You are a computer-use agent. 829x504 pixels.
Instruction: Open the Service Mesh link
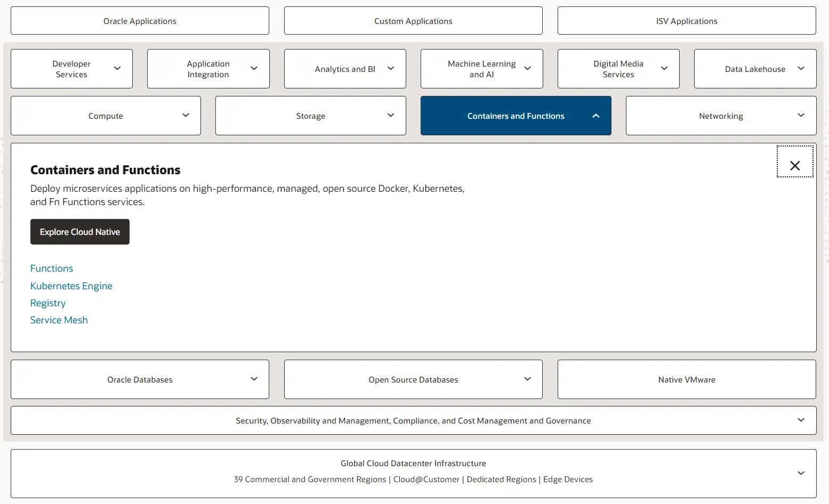coord(59,320)
